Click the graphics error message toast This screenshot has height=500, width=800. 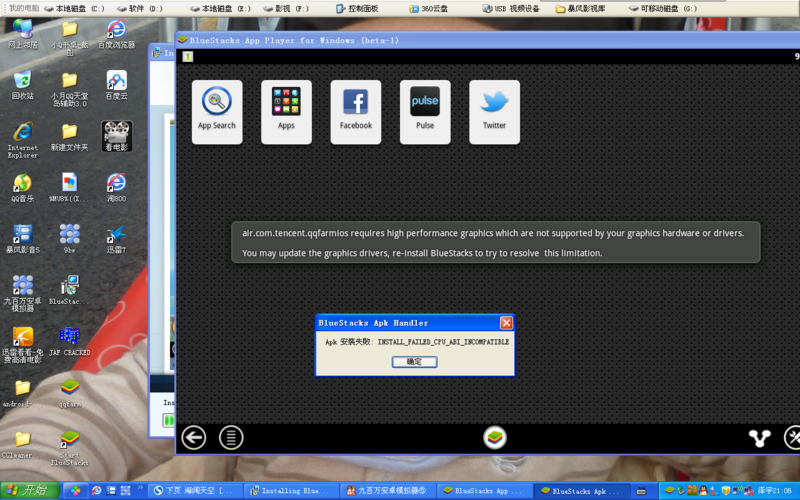click(496, 242)
